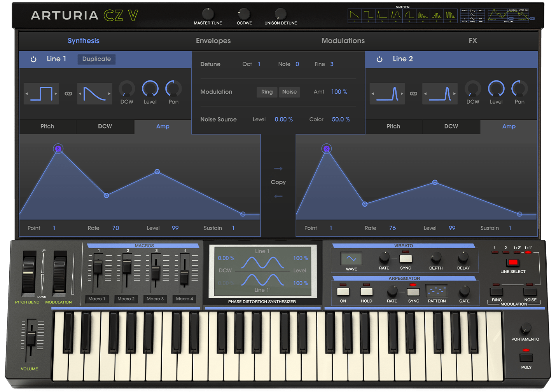556x392 pixels.
Task: Click previous arrow on Line 1 sawtooth waveform
Action: [80, 94]
